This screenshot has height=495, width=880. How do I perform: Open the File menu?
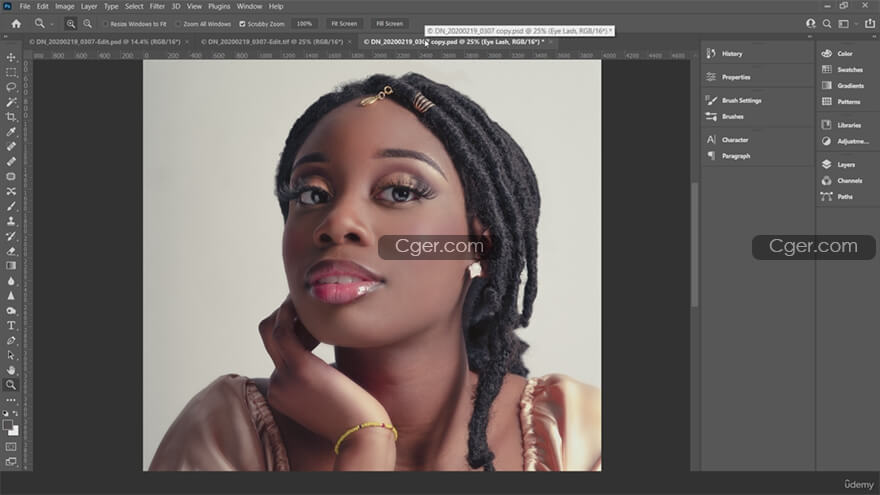tap(25, 6)
